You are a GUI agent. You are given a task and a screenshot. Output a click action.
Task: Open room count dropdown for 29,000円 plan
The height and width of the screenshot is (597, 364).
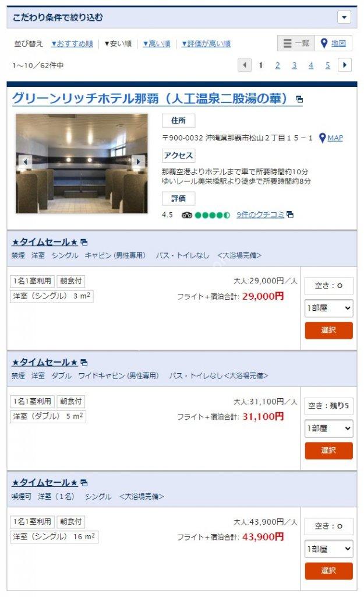coord(328,308)
